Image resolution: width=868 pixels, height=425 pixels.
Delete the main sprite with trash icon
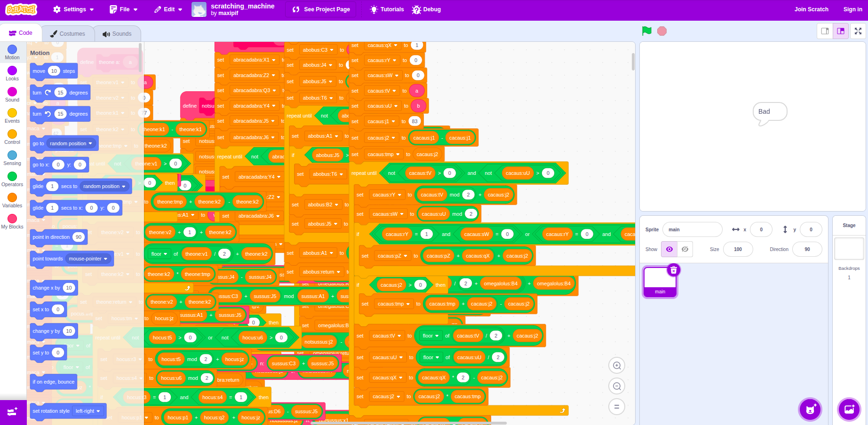(674, 270)
